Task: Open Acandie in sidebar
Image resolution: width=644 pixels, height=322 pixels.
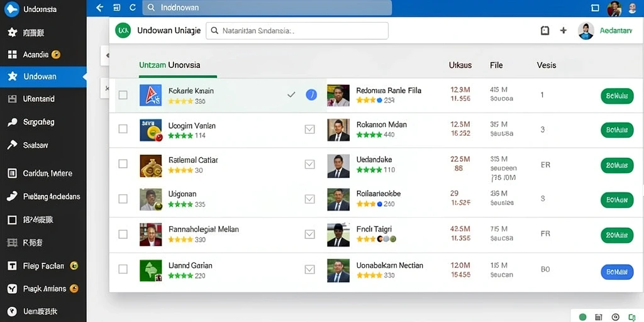Action: click(43, 54)
